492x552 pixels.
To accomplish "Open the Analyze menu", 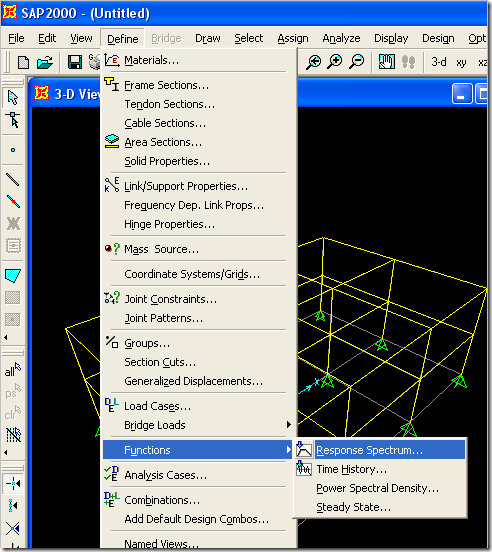I will click(x=341, y=38).
